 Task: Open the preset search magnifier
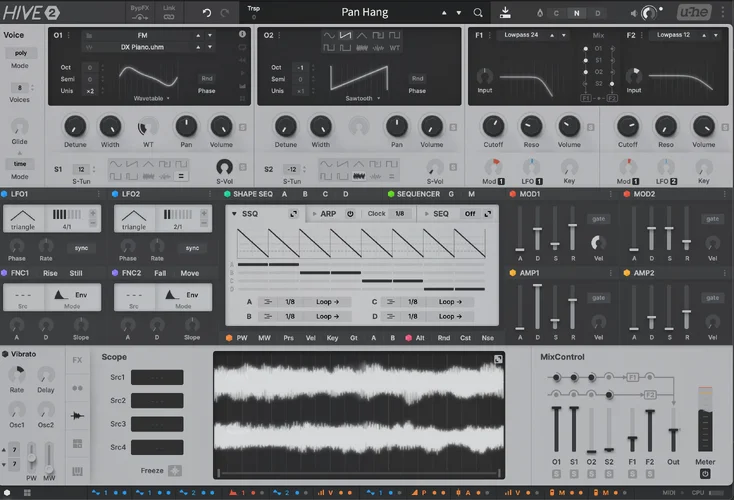coord(479,12)
